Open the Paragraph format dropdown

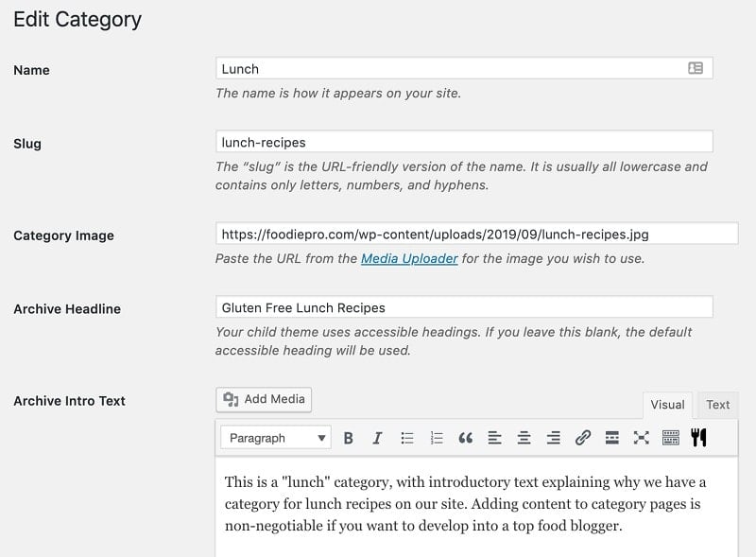tap(276, 438)
